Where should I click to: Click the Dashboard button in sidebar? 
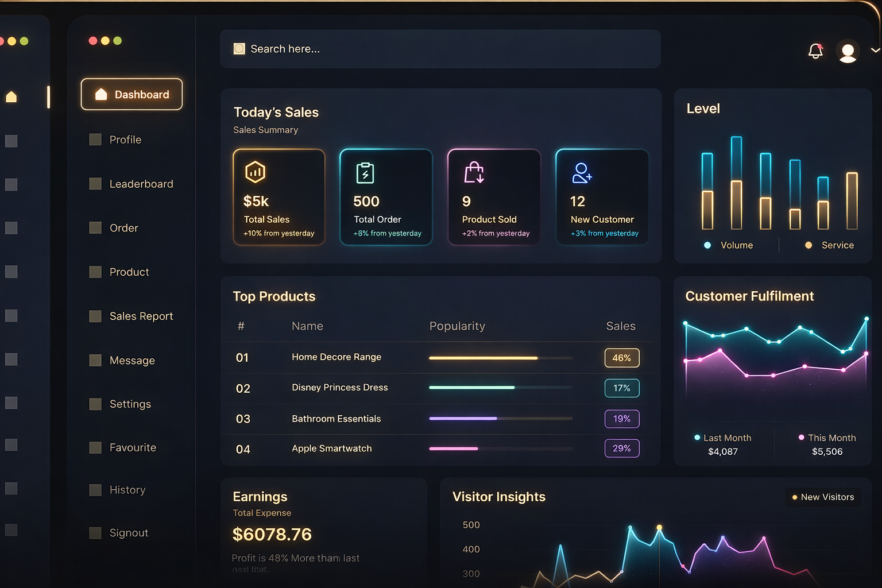pyautogui.click(x=131, y=94)
